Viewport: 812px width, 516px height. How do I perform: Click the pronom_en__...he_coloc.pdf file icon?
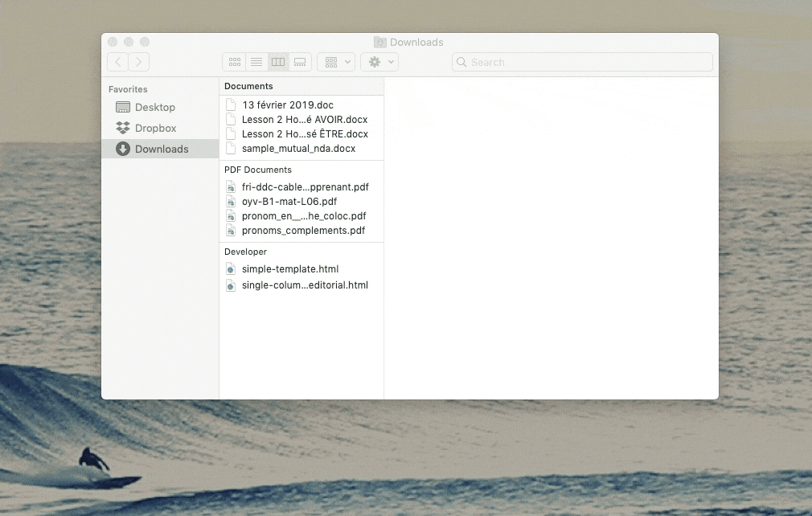231,216
